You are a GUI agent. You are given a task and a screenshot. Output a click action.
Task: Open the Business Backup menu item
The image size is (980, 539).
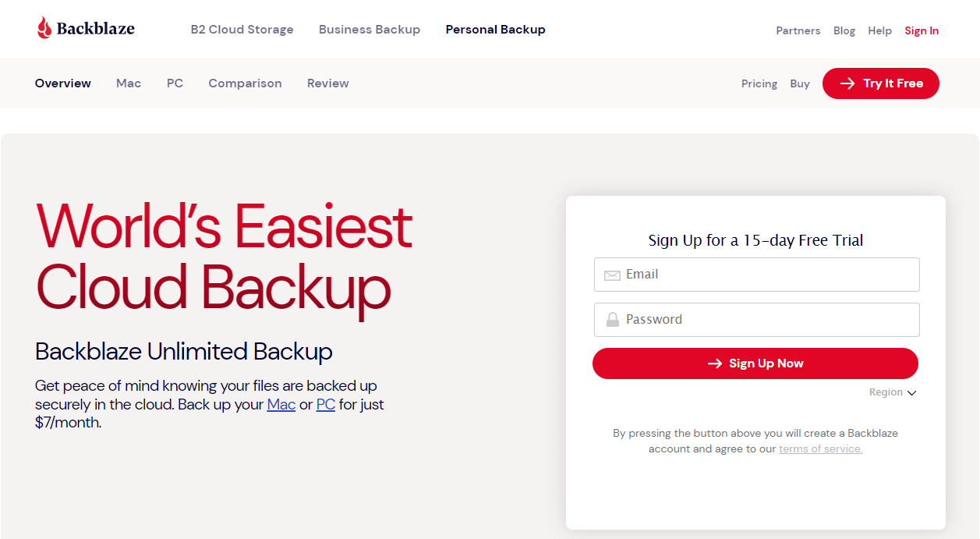tap(369, 30)
